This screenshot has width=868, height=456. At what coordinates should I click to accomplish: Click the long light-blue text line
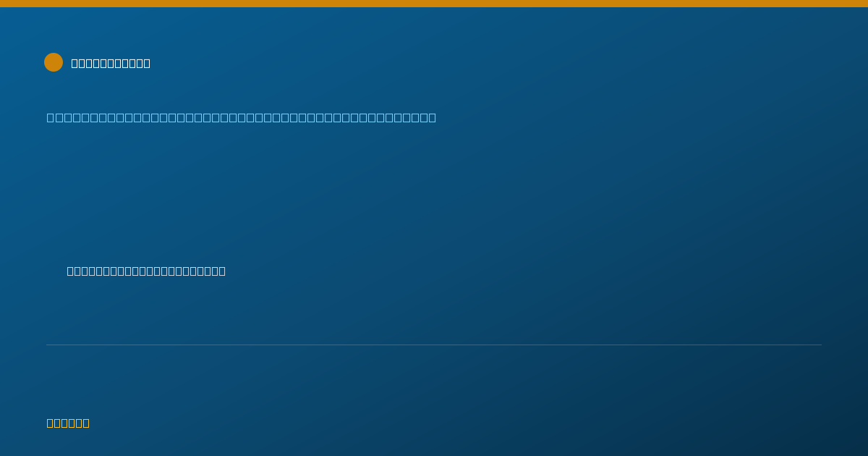click(x=242, y=117)
